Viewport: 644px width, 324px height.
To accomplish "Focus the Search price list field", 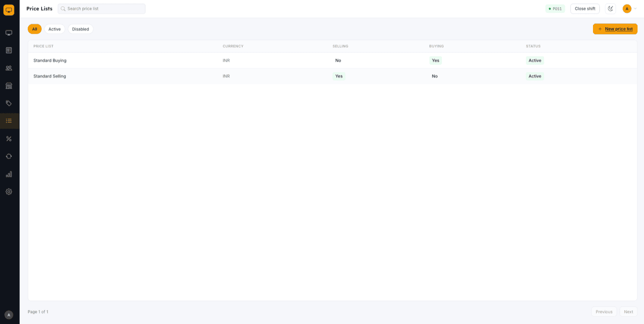I will (x=102, y=8).
